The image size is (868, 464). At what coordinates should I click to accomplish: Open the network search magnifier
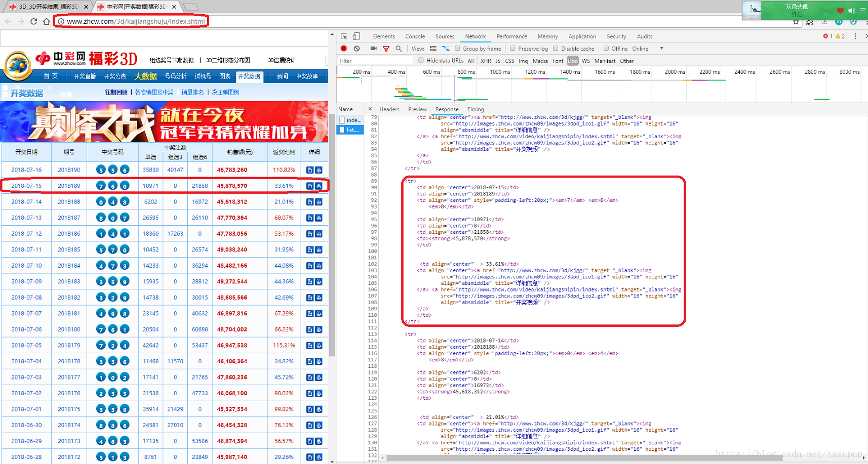(x=399, y=49)
